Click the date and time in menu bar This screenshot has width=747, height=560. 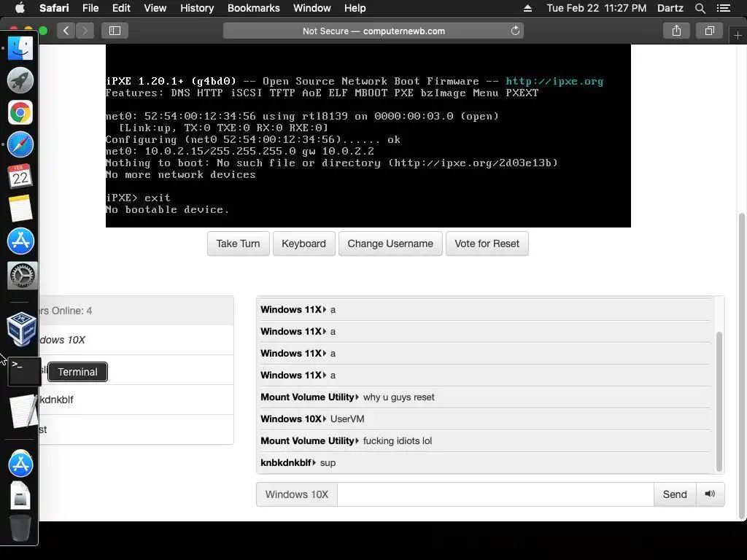point(597,8)
